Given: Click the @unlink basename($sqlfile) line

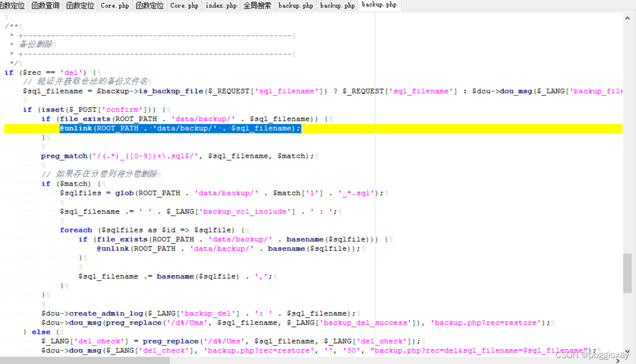Looking at the screenshot, I should click(x=229, y=249).
